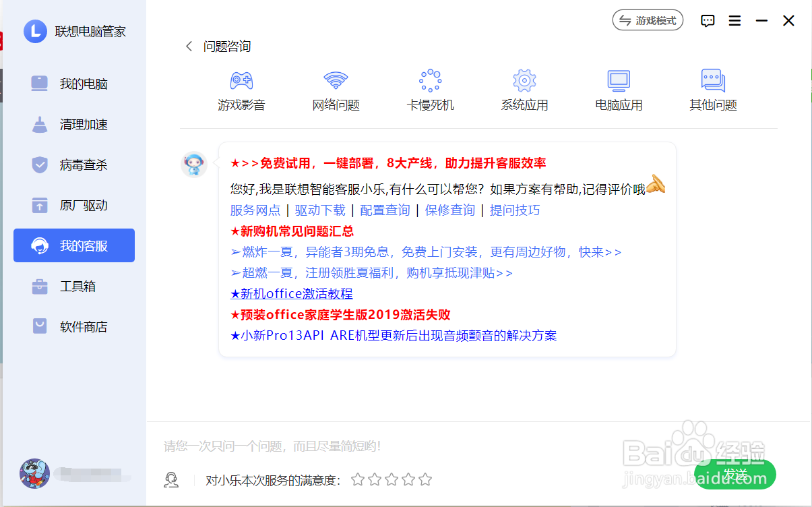The image size is (812, 507).
Task: Open the 驱动下载 link
Action: (320, 210)
